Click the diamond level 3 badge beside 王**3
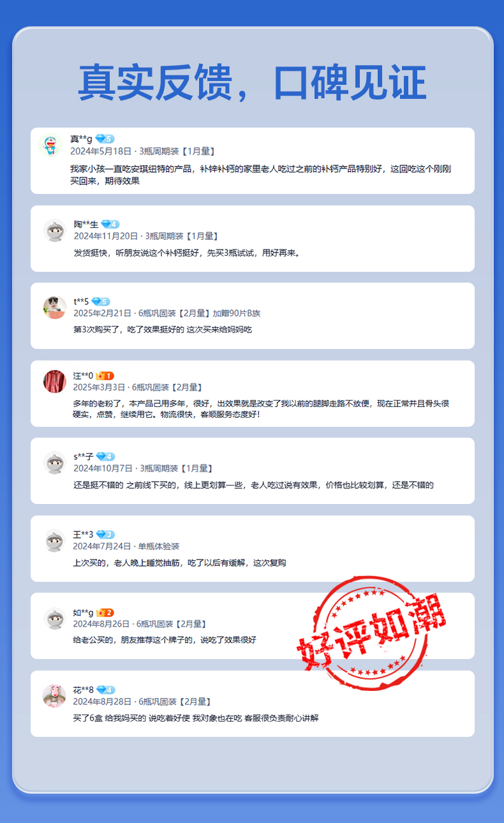The image size is (504, 823). point(106,535)
